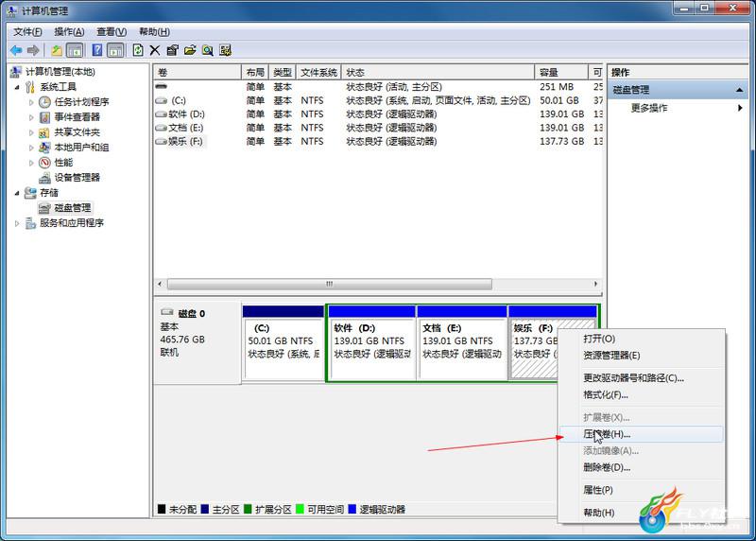Click the System Tools (系统工具) icon
756x541 pixels.
pos(30,87)
